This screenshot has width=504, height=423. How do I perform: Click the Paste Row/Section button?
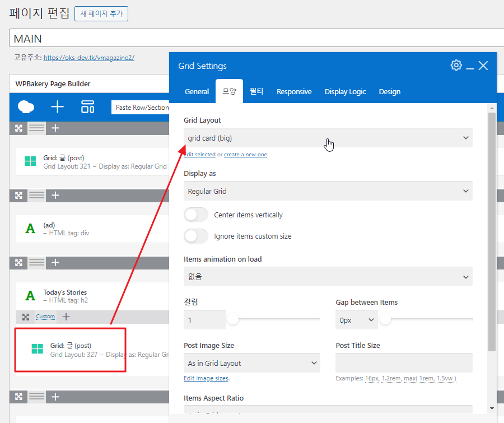click(x=141, y=108)
